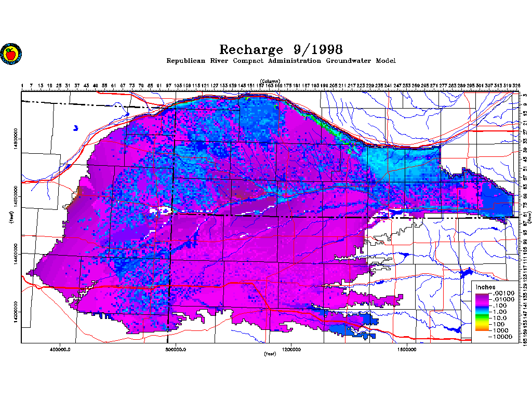
Task: Select the blue band in the legend
Action: (x=481, y=309)
